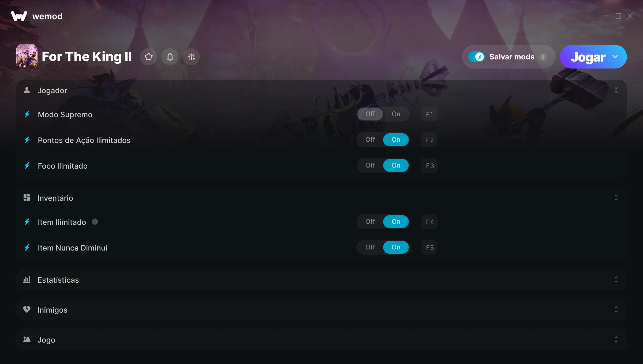Collapse the Jogador section
643x364 pixels.
click(x=616, y=90)
